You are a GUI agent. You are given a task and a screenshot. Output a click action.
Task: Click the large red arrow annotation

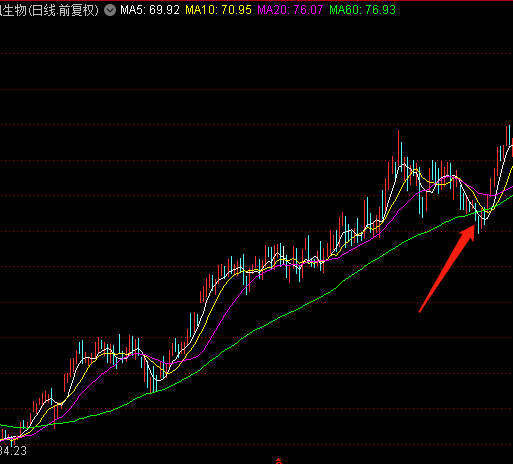click(x=447, y=269)
